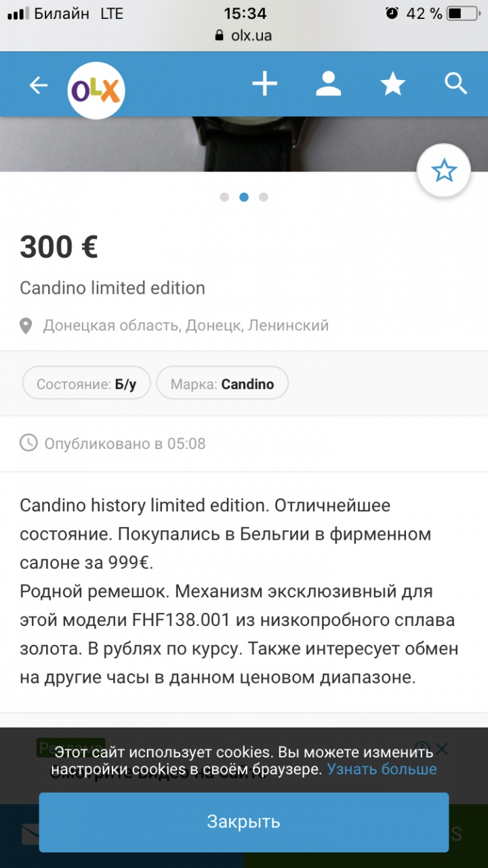Tap the olx.ua address bar
The height and width of the screenshot is (868, 488).
(x=244, y=35)
